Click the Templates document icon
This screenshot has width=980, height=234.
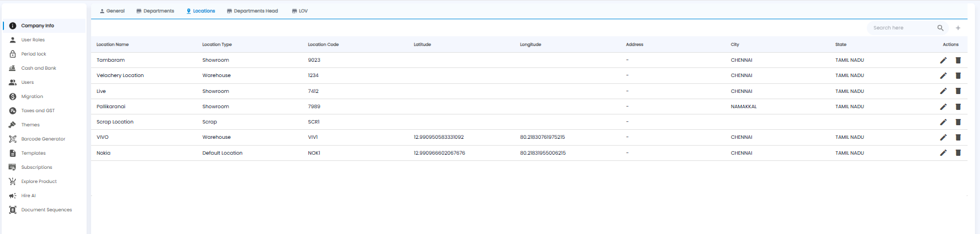click(12, 153)
